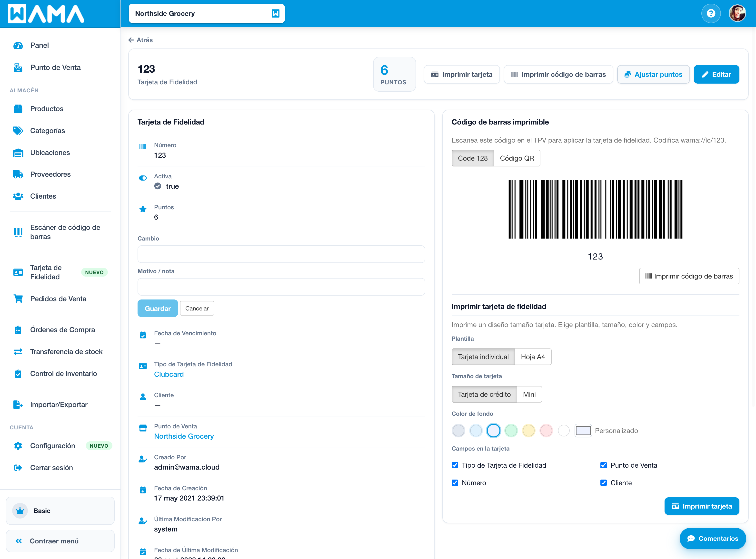Click the Fecha de Vencimiento calendar icon
Image resolution: width=756 pixels, height=559 pixels.
click(x=143, y=335)
